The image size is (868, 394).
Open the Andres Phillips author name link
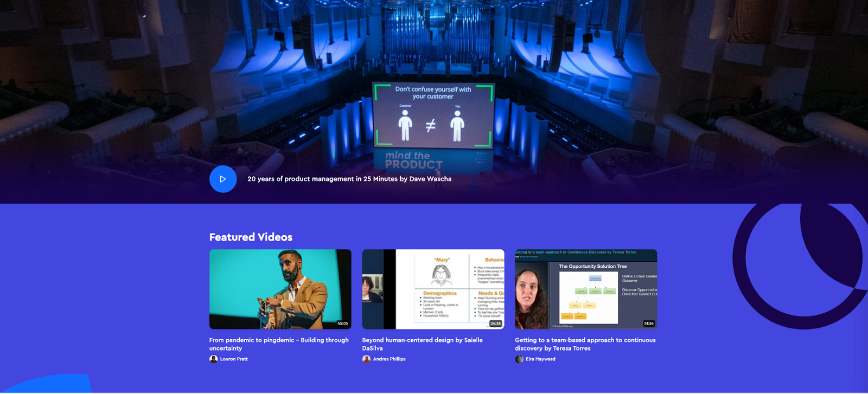click(389, 359)
